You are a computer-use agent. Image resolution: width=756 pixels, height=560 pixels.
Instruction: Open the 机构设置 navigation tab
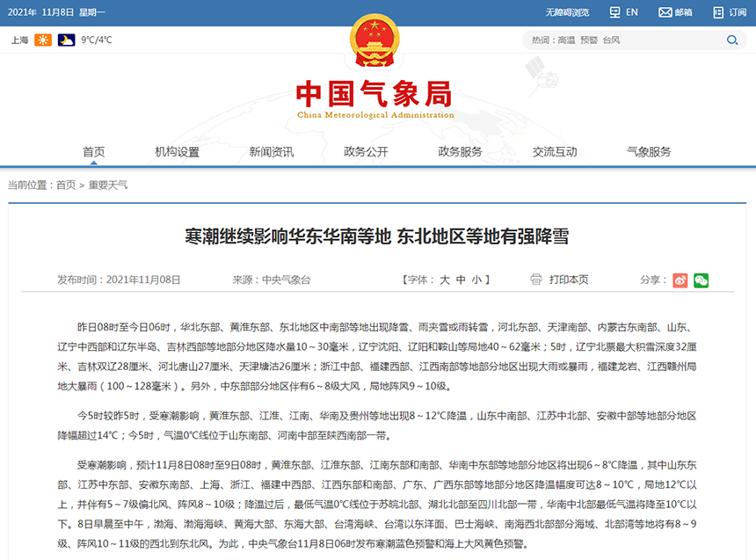click(177, 152)
